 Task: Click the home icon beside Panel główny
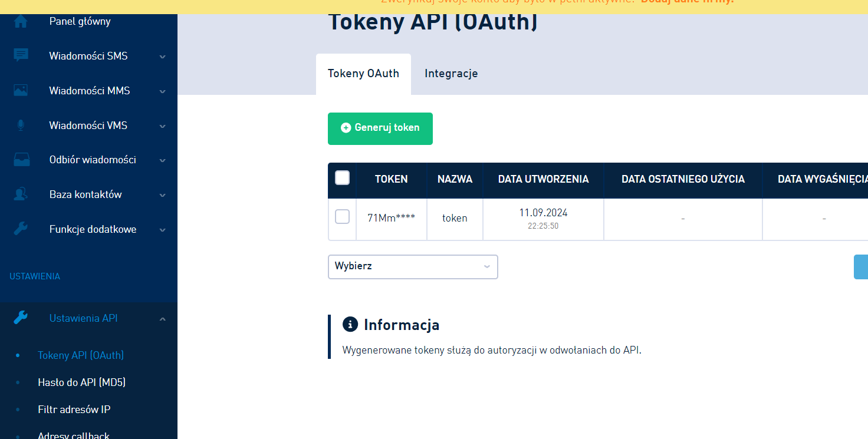pyautogui.click(x=21, y=22)
